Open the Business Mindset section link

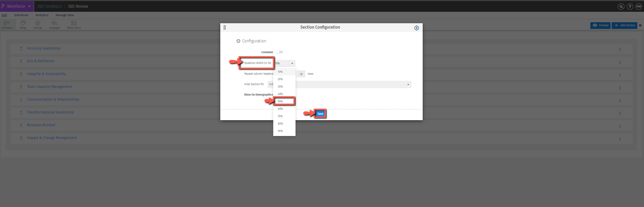pos(41,125)
